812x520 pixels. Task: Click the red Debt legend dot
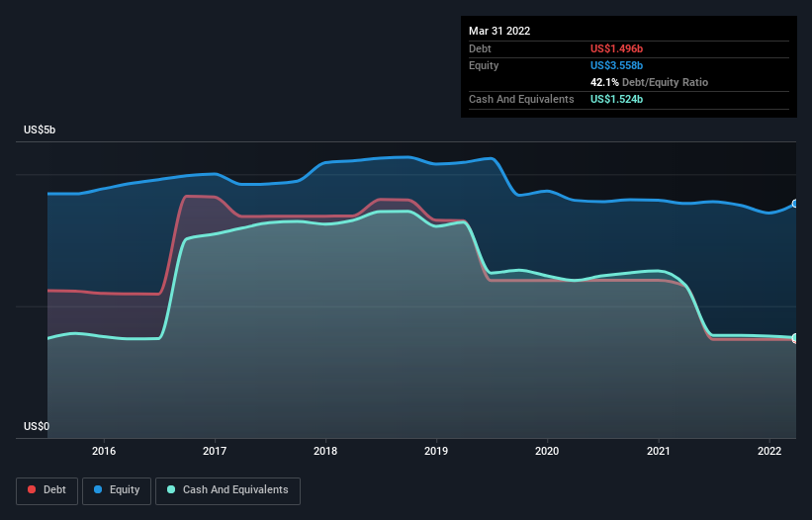coord(32,489)
